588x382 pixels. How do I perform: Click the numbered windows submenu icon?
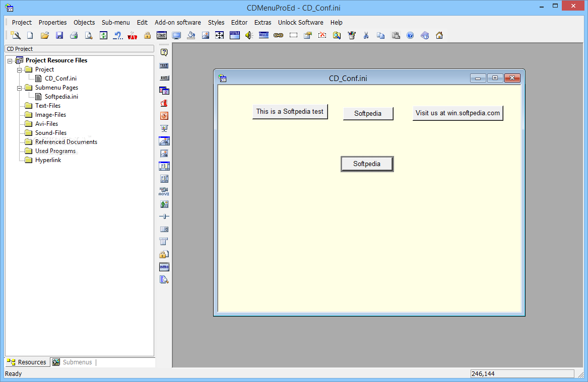click(x=164, y=91)
